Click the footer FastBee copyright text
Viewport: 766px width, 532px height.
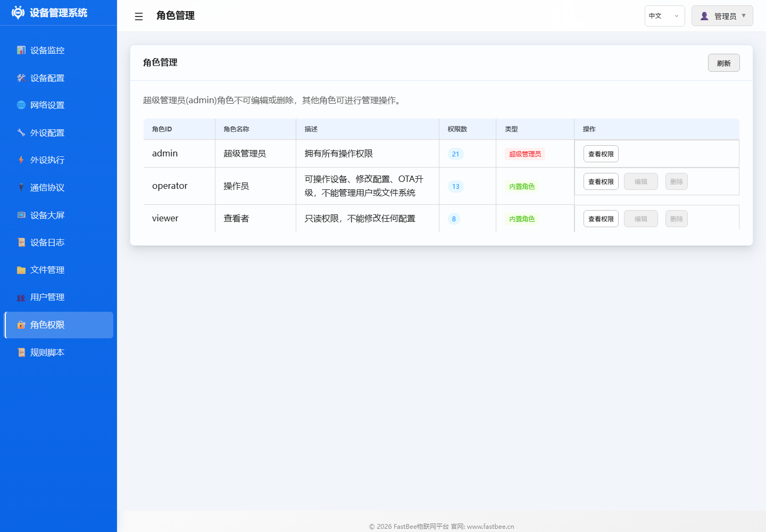[442, 526]
